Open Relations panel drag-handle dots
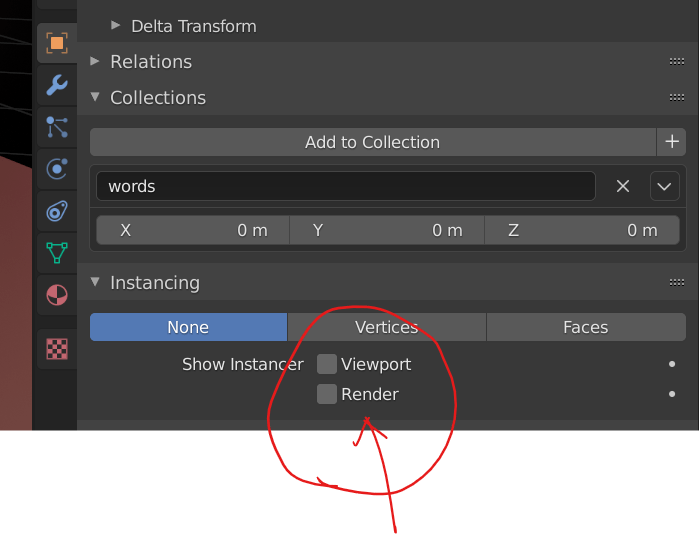The width and height of the screenshot is (699, 537). click(x=676, y=61)
